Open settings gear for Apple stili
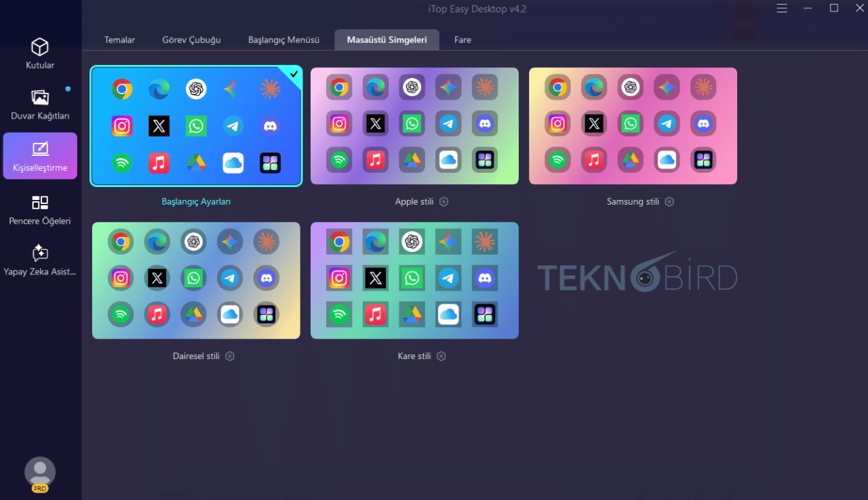The image size is (868, 500). [x=443, y=202]
